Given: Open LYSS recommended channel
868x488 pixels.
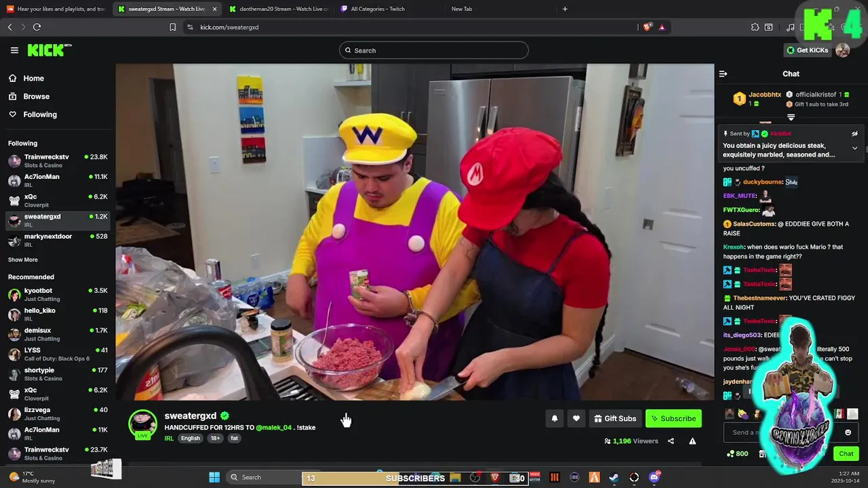Looking at the screenshot, I should pyautogui.click(x=58, y=354).
